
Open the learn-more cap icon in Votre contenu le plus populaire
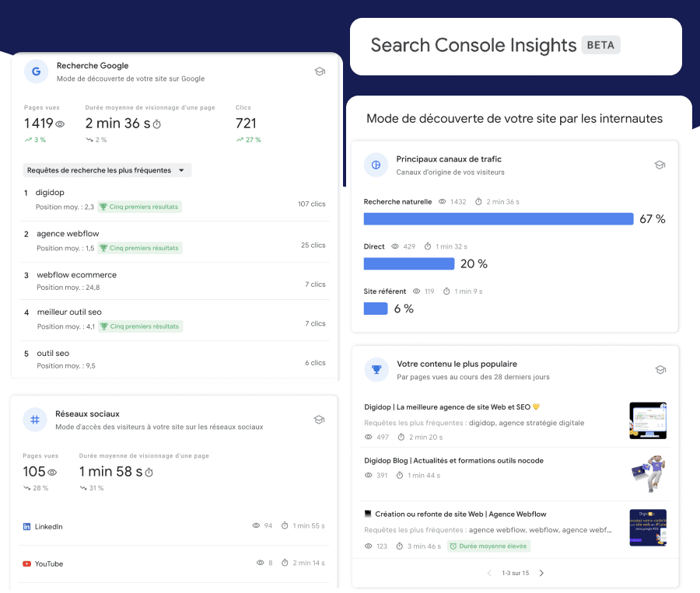coord(660,370)
